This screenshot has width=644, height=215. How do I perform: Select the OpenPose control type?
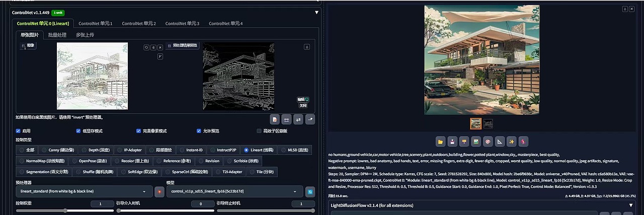point(89,161)
